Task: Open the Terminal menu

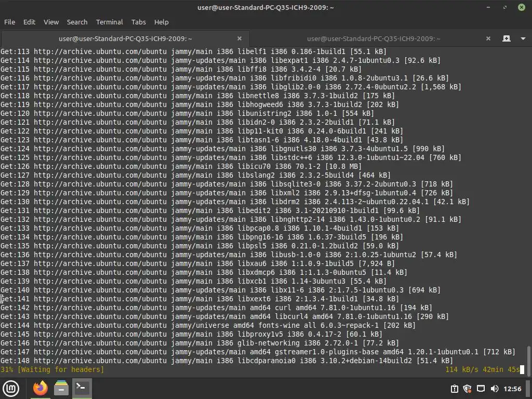Action: (109, 22)
